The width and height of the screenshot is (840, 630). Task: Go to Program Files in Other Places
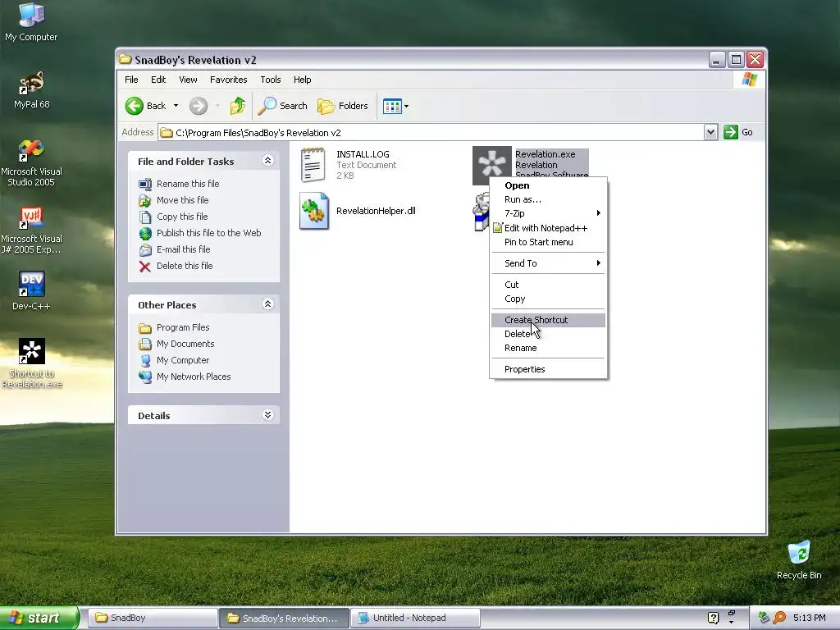(x=183, y=327)
